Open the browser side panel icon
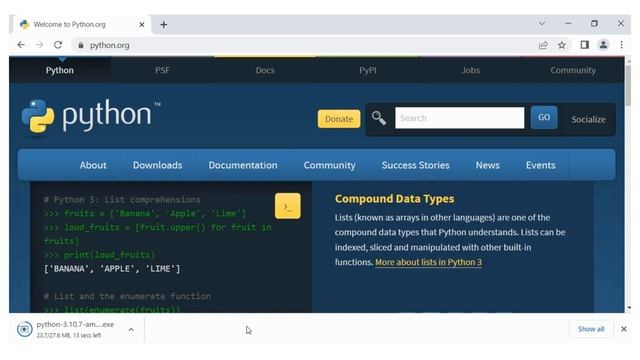The image size is (640, 360). (x=584, y=45)
